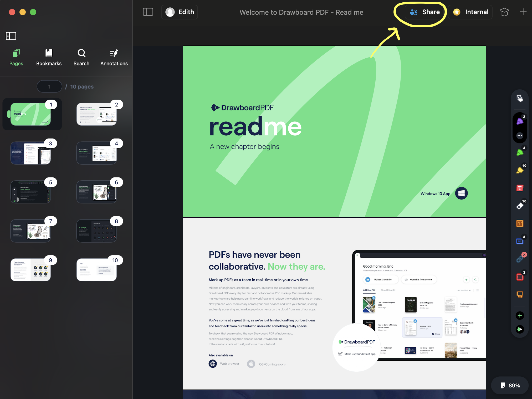
Task: Click the Upload Cloud file button in preview
Action: tap(380, 279)
